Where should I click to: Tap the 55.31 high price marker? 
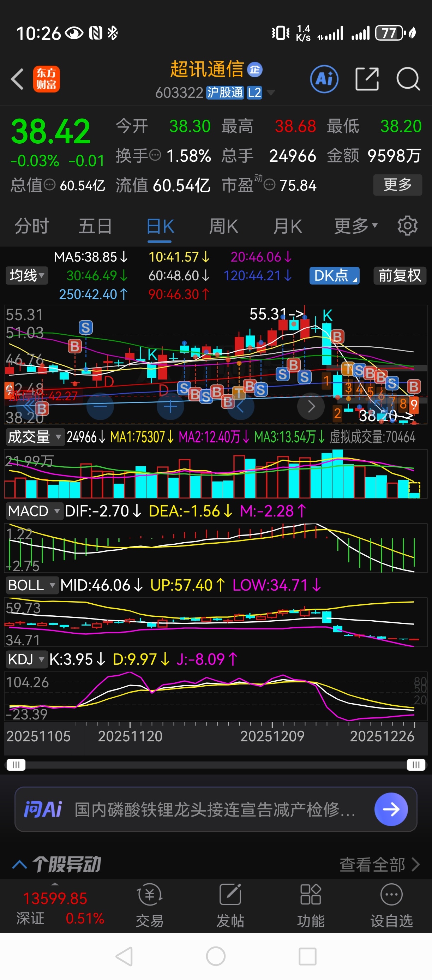[x=276, y=314]
